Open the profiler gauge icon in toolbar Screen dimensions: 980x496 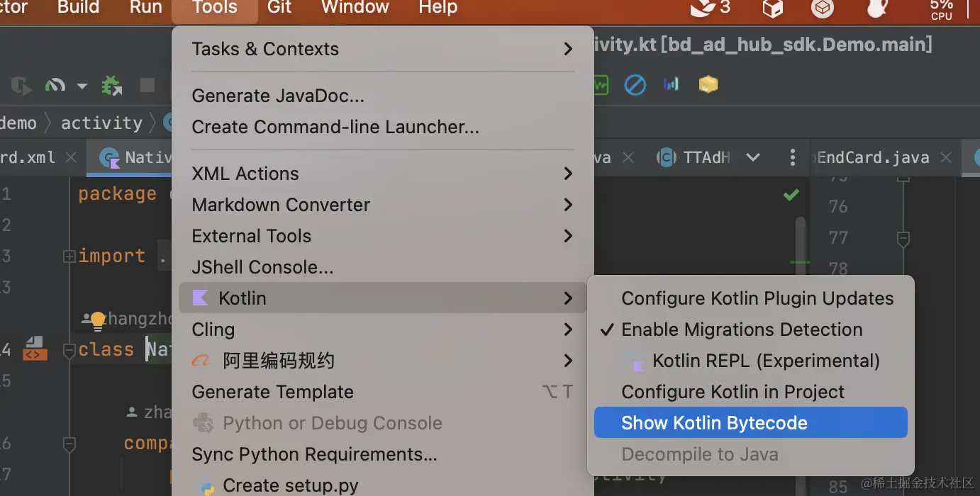point(55,86)
